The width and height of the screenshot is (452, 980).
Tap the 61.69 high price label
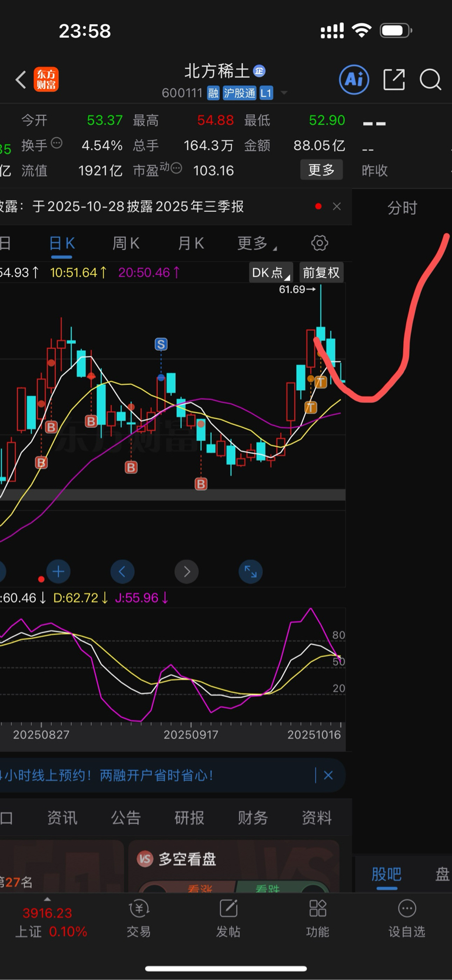297,289
